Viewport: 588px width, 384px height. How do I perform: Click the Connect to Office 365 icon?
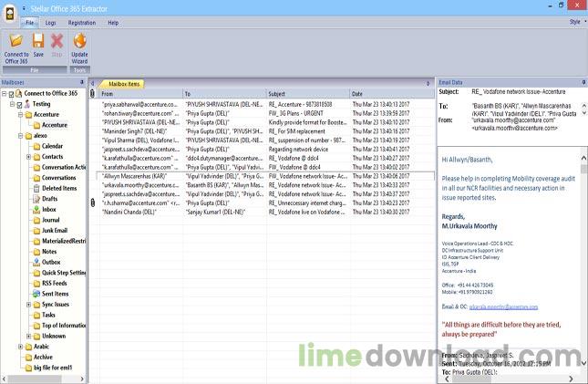click(x=16, y=40)
